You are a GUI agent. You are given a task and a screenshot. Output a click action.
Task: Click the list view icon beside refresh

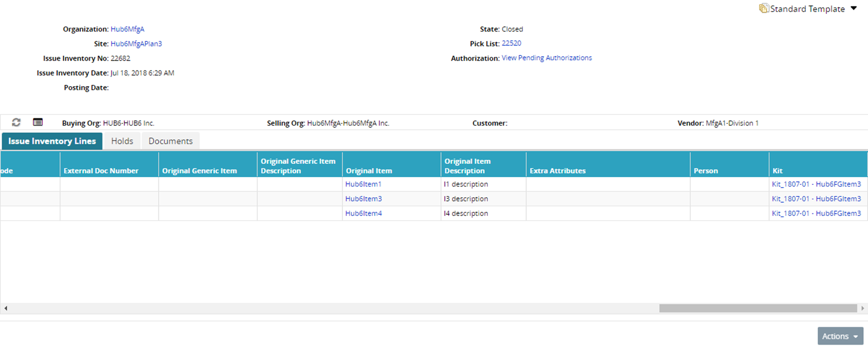coord(38,123)
